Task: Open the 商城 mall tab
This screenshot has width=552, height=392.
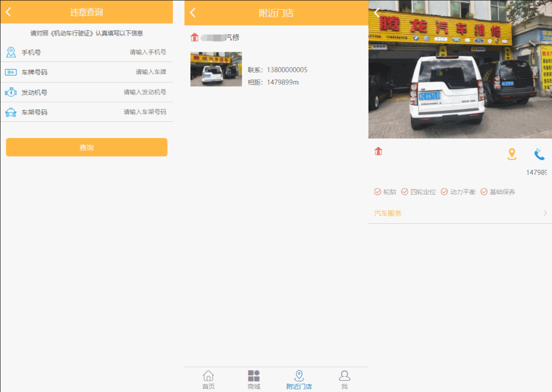Action: point(254,378)
